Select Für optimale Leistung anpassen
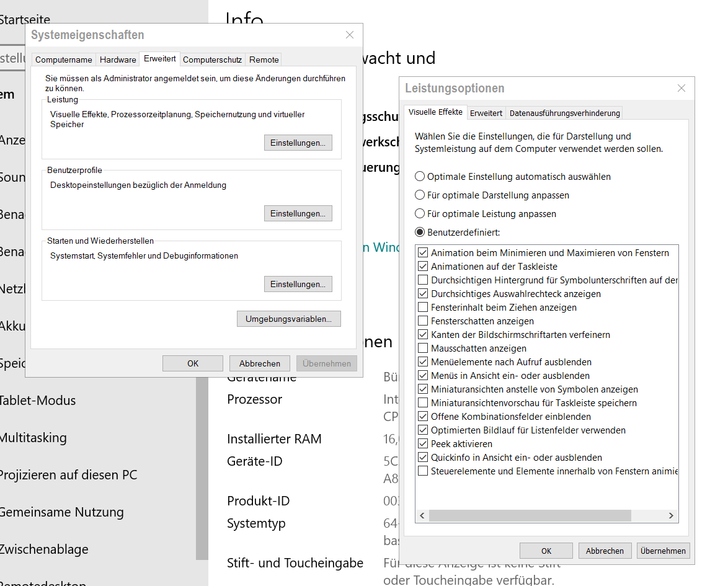 tap(486, 213)
